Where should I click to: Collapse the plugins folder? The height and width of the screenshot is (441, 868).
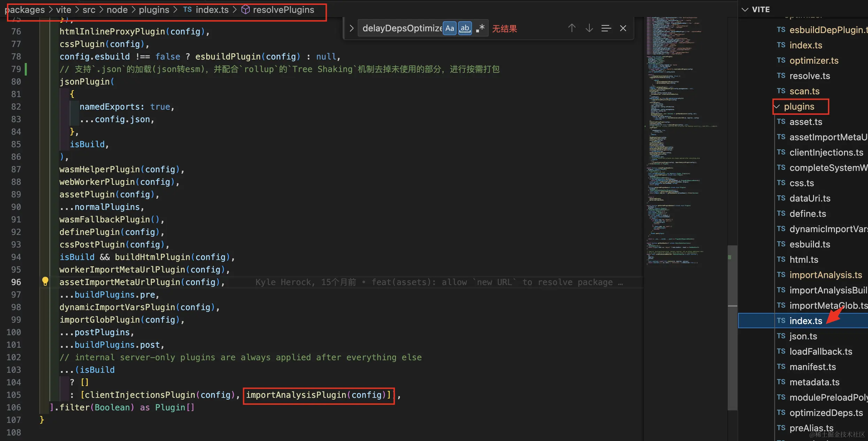[x=777, y=107]
